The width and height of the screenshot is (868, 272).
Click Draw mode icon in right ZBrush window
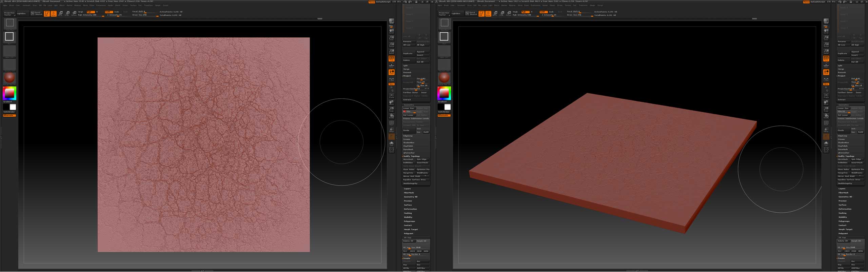coord(488,14)
